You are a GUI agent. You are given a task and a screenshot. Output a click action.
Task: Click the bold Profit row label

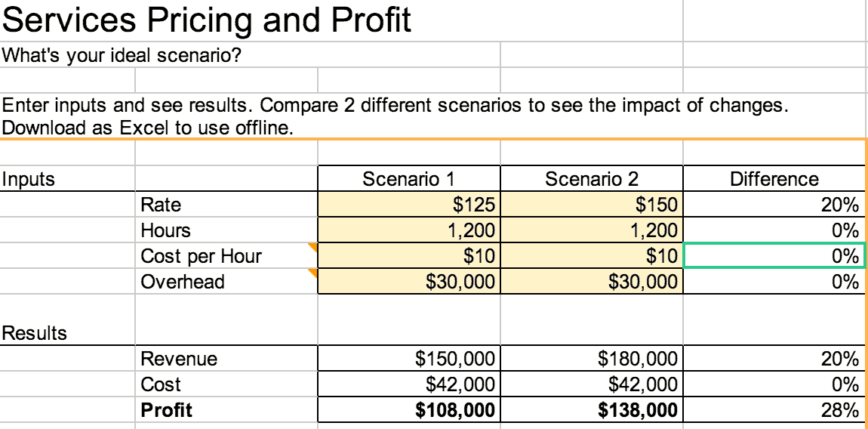tap(166, 410)
